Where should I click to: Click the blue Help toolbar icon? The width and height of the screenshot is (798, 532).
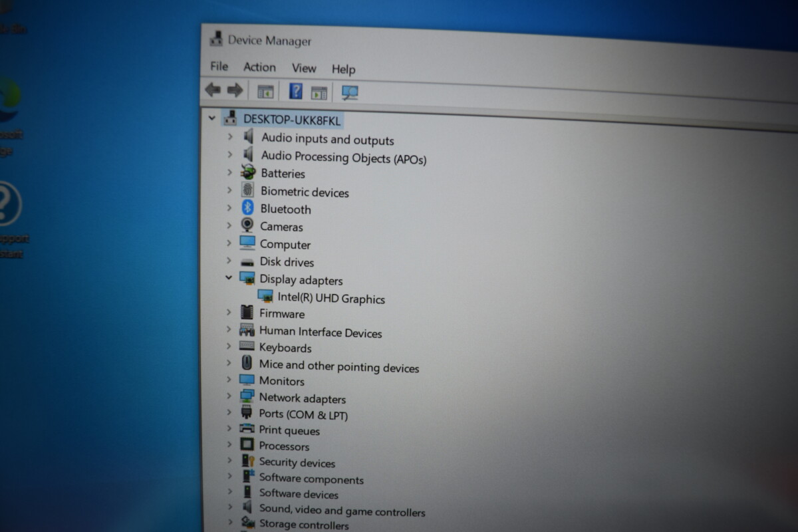coord(296,91)
